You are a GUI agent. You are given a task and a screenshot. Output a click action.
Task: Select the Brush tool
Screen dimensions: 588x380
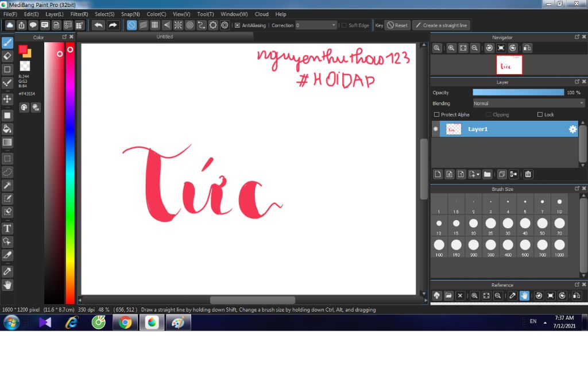(7, 43)
